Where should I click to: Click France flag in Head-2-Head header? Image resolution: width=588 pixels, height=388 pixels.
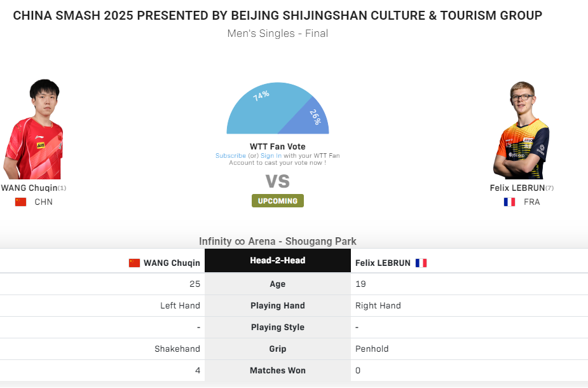tap(421, 263)
